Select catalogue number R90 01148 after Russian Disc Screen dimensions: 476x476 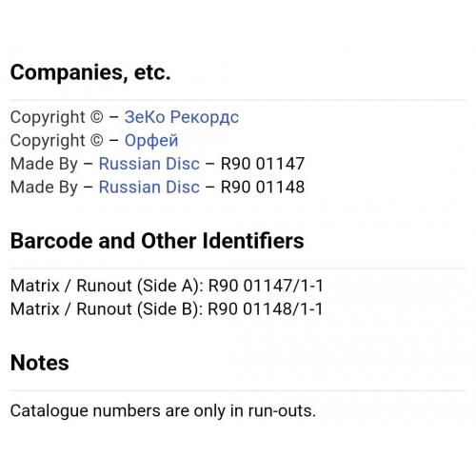263,187
